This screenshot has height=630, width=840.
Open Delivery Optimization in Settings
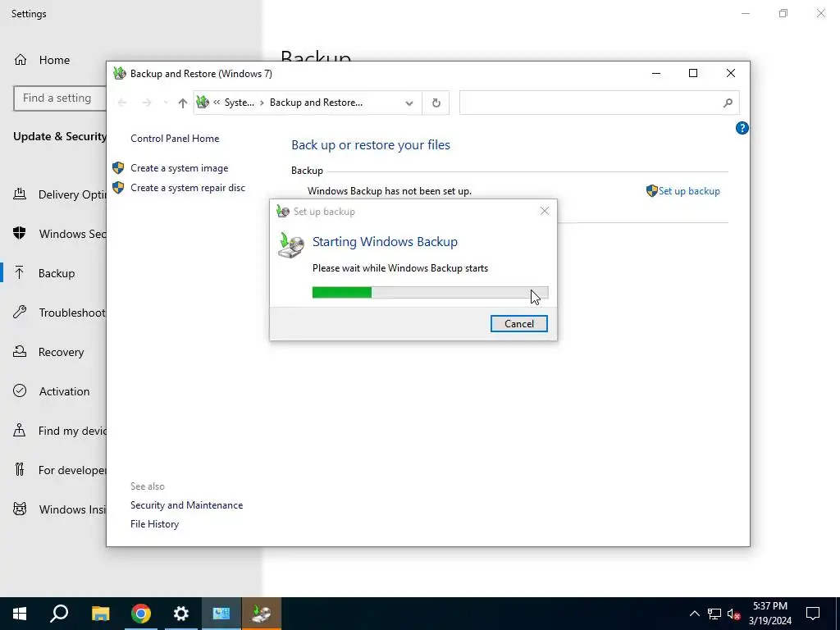click(59, 194)
